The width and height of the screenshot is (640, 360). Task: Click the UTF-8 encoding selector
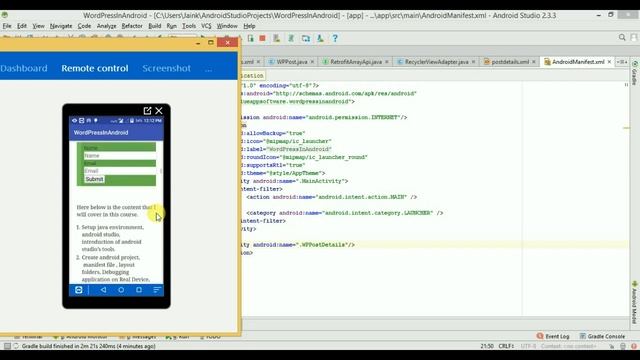528,346
